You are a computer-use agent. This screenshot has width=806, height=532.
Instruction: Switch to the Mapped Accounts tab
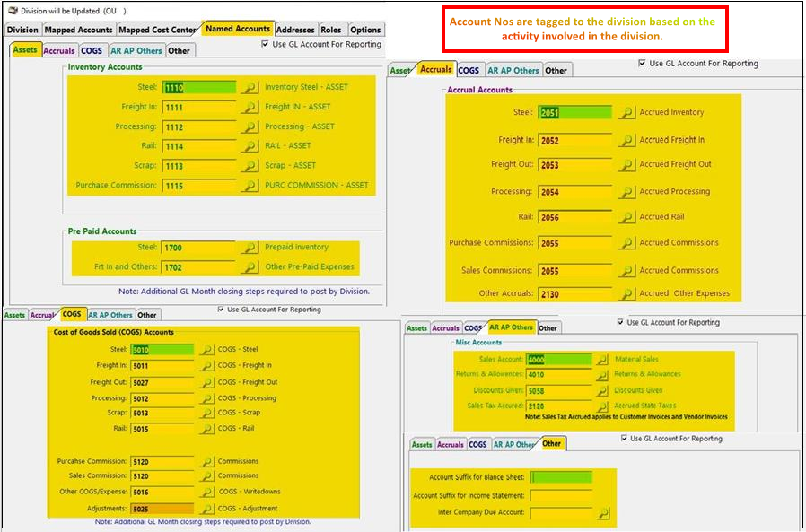tap(79, 30)
